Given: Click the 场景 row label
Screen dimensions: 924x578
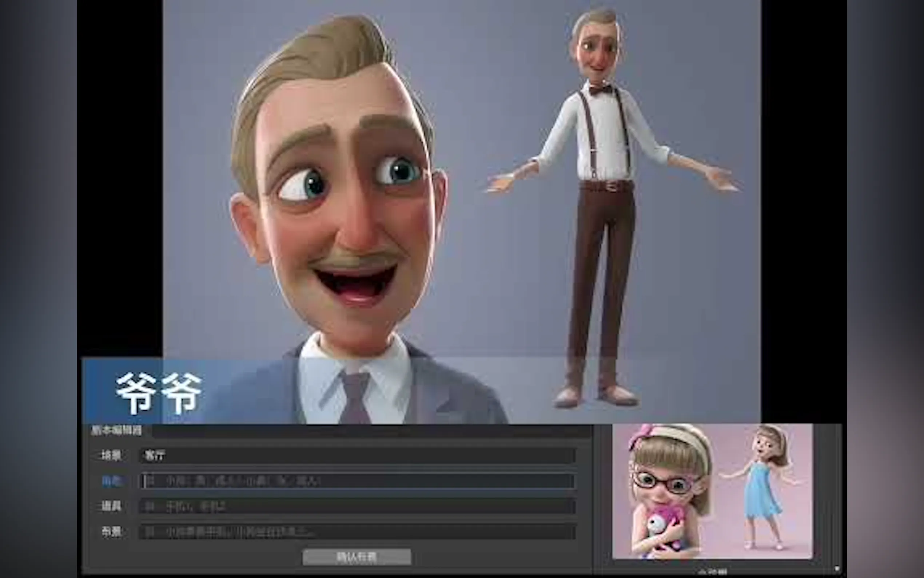Looking at the screenshot, I should [x=111, y=455].
